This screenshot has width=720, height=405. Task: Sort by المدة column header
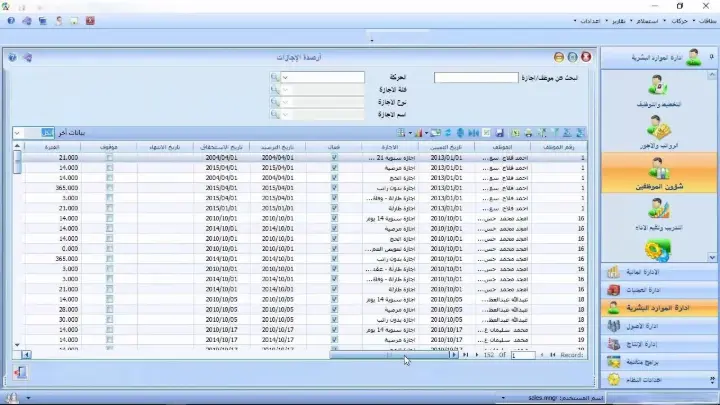[52, 147]
